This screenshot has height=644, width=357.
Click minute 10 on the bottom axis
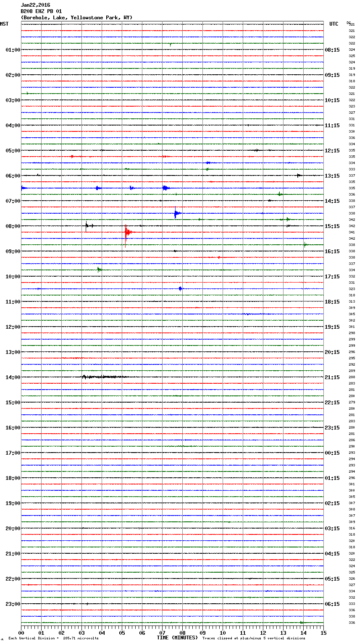click(223, 633)
